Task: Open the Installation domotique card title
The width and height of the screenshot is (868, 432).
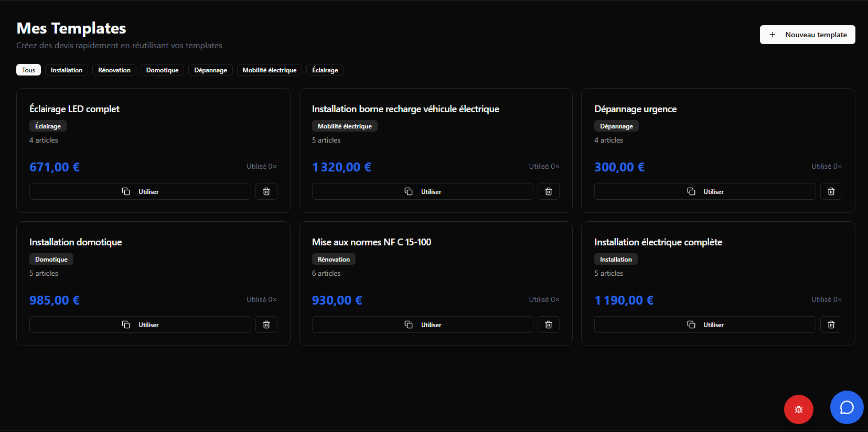Action: click(76, 242)
